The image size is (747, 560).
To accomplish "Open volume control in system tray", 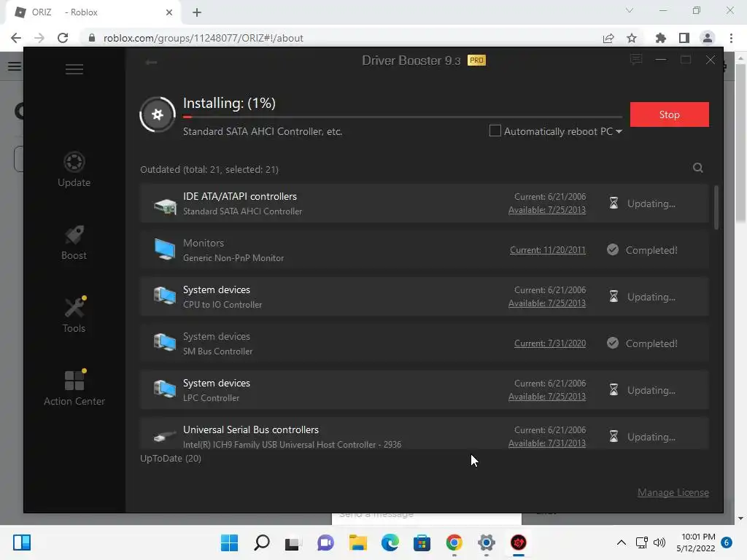I will [659, 542].
